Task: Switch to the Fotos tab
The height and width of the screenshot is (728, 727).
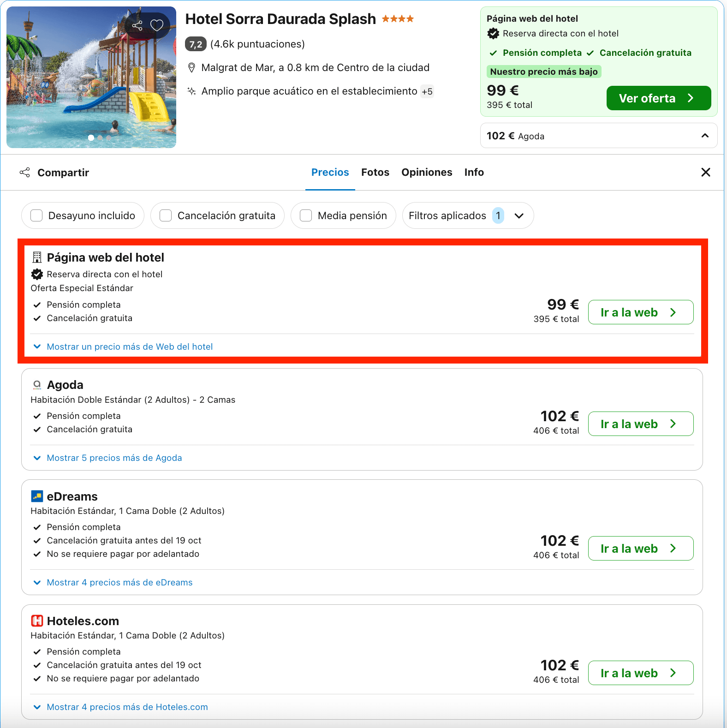Action: (375, 172)
